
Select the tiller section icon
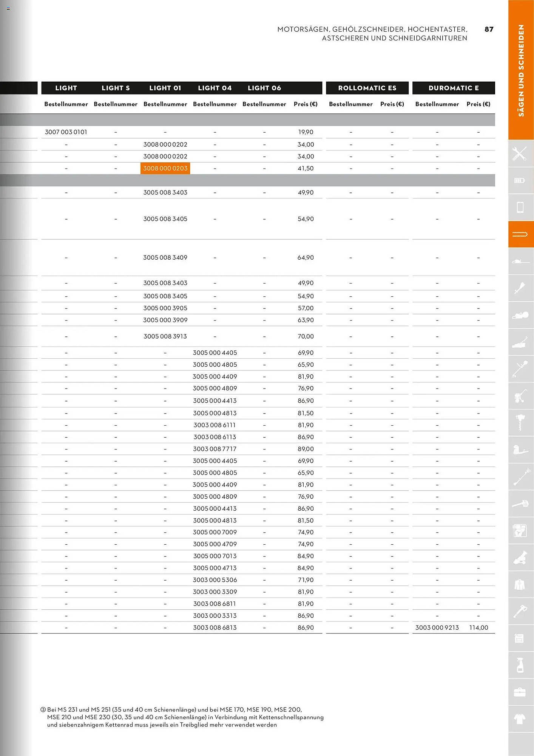click(x=521, y=396)
